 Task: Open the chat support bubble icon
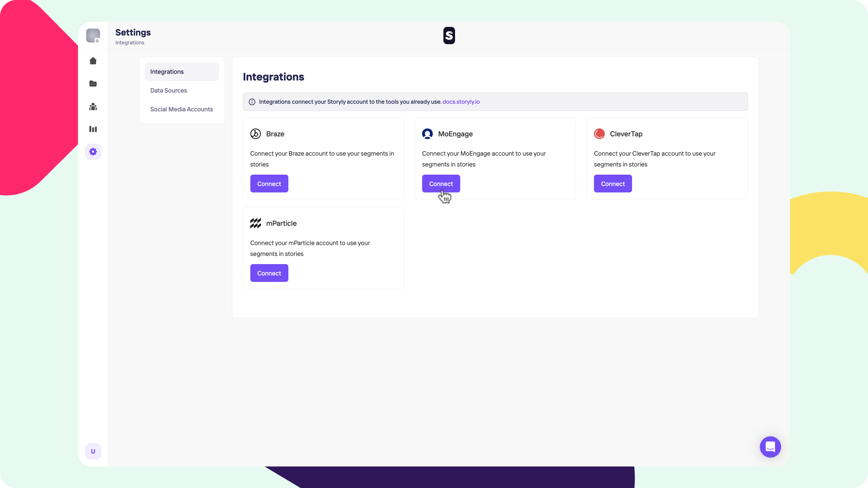pyautogui.click(x=770, y=447)
